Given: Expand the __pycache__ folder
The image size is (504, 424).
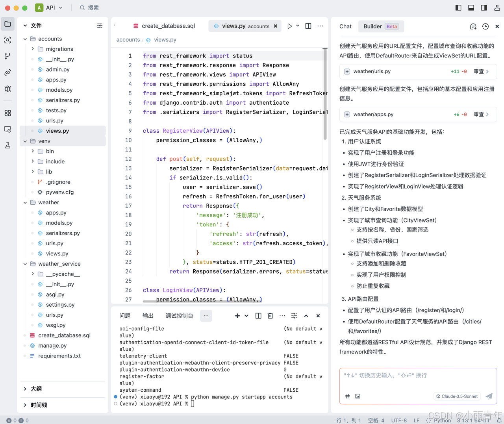Looking at the screenshot, I should (33, 274).
